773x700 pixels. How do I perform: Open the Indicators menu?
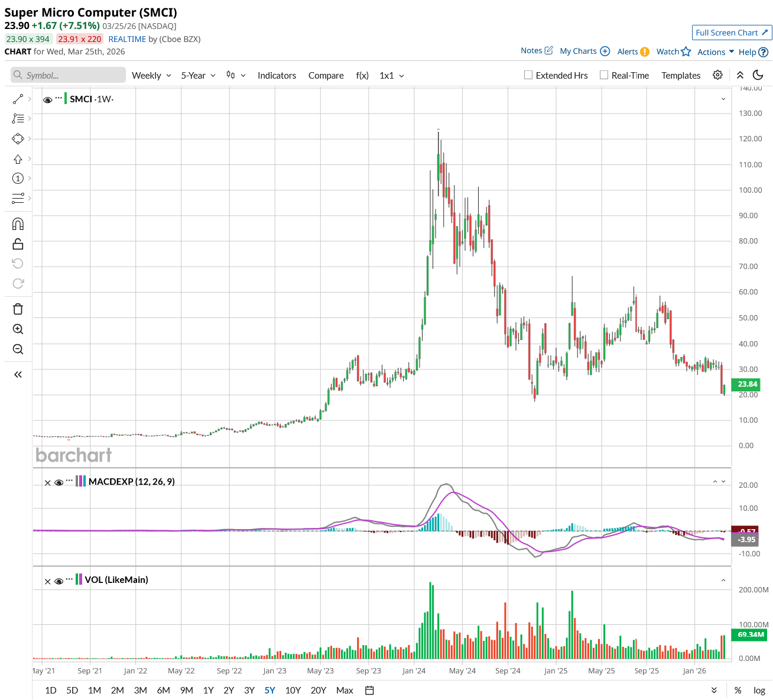click(277, 76)
